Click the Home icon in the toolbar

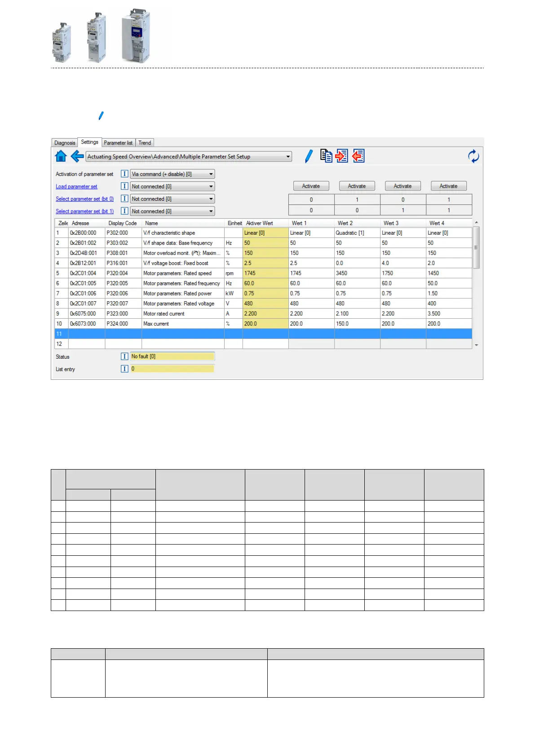pos(61,156)
